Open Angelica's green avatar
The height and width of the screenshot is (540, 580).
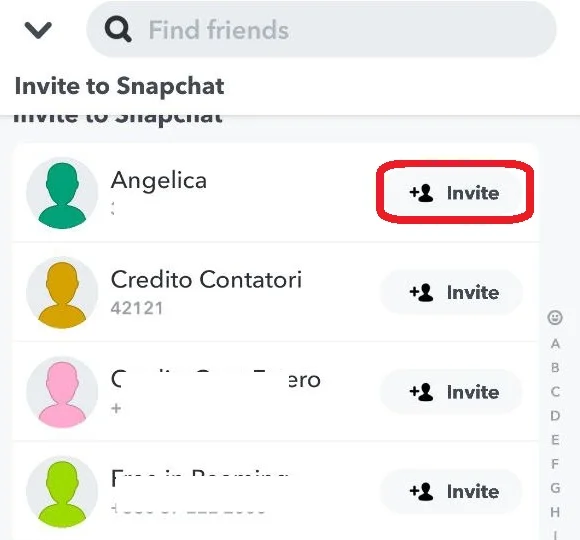coord(62,193)
